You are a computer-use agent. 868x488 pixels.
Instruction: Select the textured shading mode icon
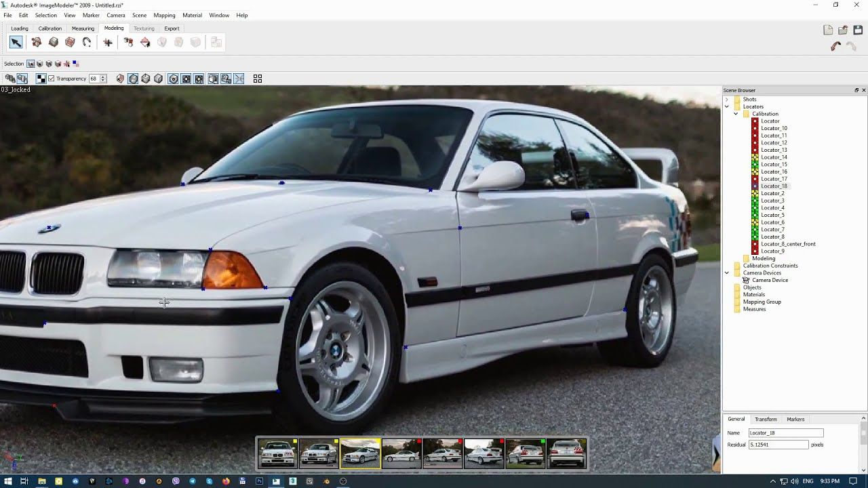click(x=120, y=78)
